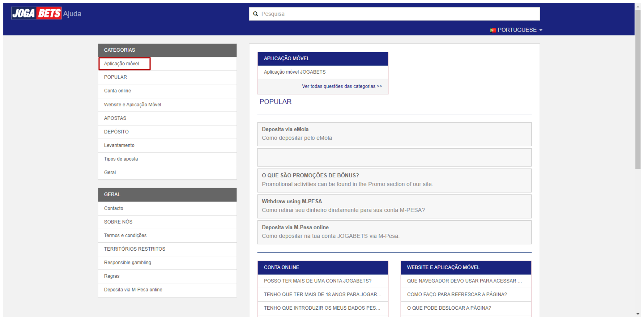Viewport: 644px width, 320px height.
Task: Open Conta online category
Action: (x=167, y=91)
